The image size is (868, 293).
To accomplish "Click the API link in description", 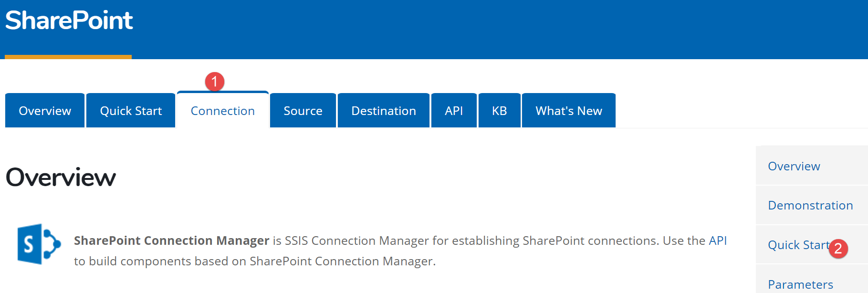I will [x=718, y=241].
